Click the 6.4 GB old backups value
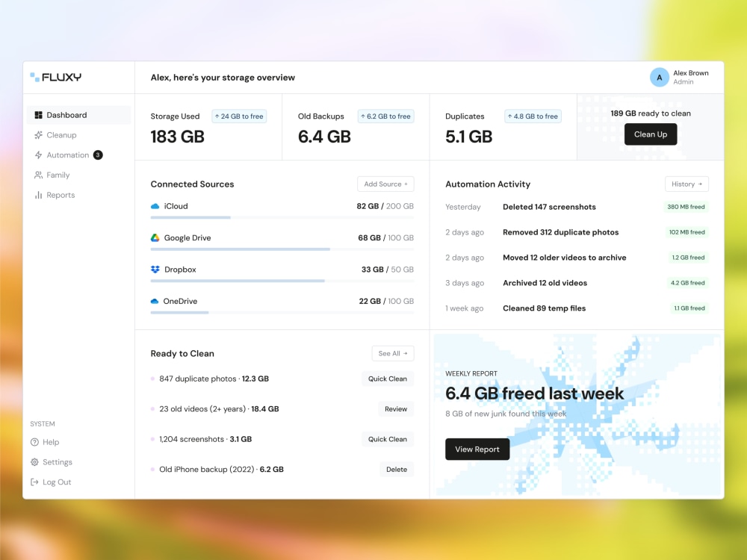 click(324, 137)
